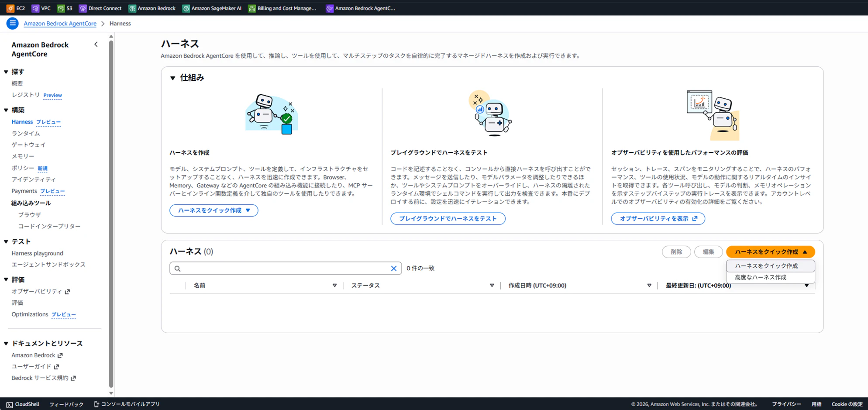Screen dimensions: 868x410
Task: Open Payments in the sidebar
Action: tap(24, 191)
